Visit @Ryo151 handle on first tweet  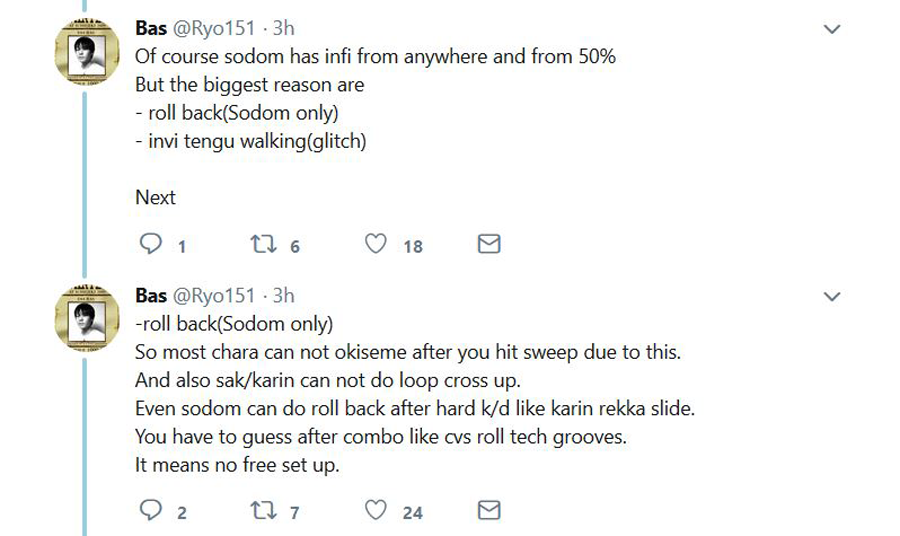pyautogui.click(x=214, y=29)
